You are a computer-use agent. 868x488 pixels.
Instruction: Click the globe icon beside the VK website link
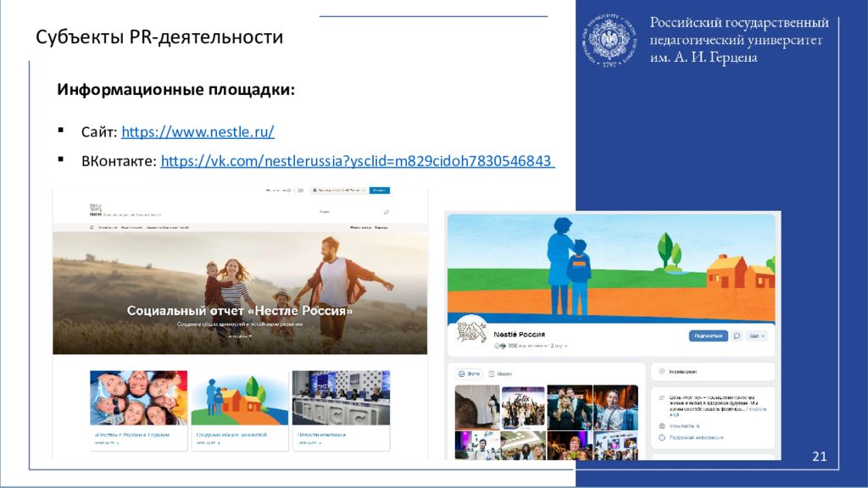[661, 426]
